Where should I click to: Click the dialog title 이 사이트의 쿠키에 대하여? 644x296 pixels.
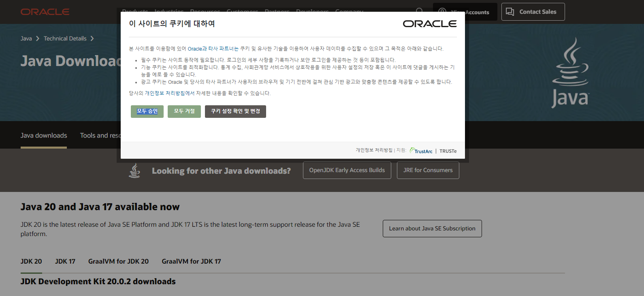tap(172, 24)
